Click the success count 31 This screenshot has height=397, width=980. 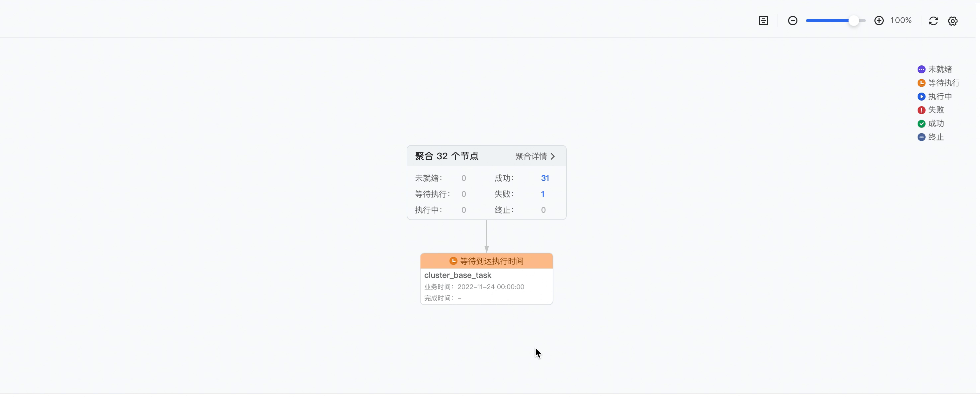(x=545, y=178)
